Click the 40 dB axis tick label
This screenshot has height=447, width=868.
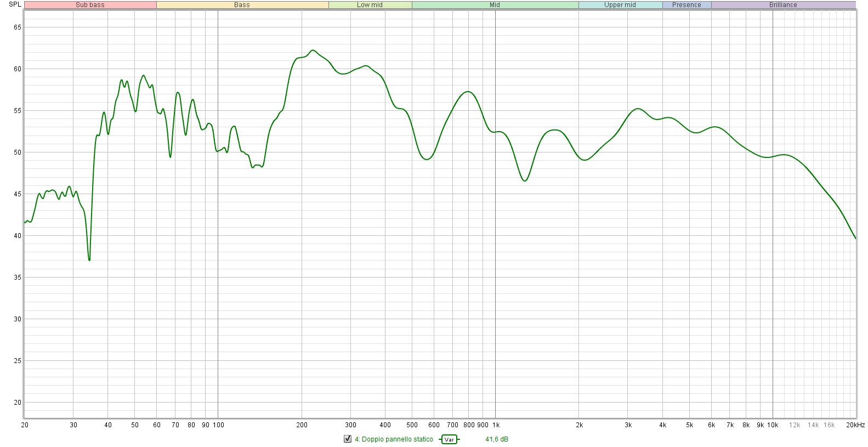point(18,236)
